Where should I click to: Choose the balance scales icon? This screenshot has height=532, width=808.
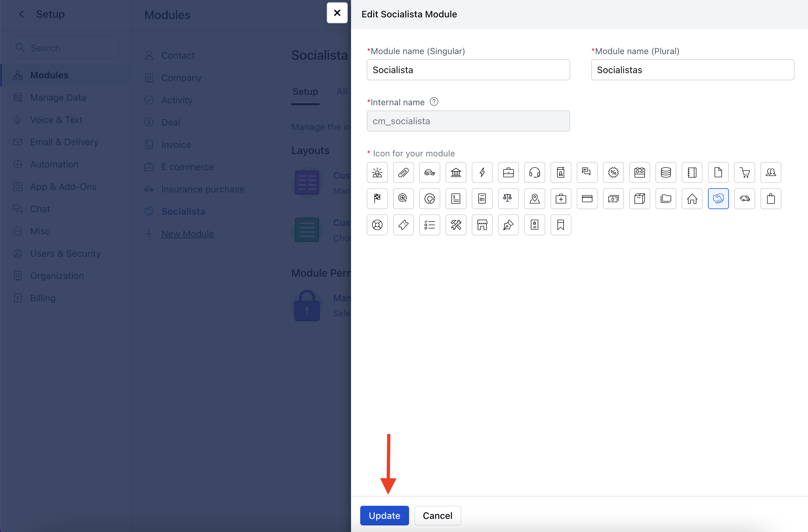tap(508, 199)
